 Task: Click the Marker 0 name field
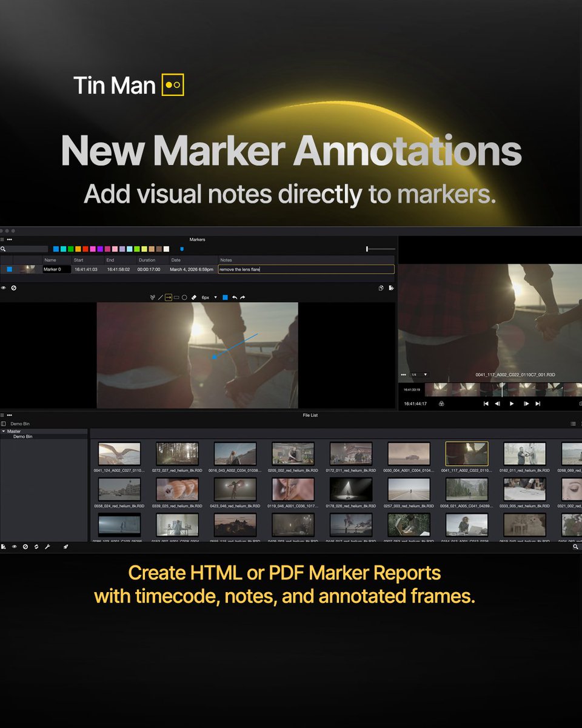click(x=57, y=269)
